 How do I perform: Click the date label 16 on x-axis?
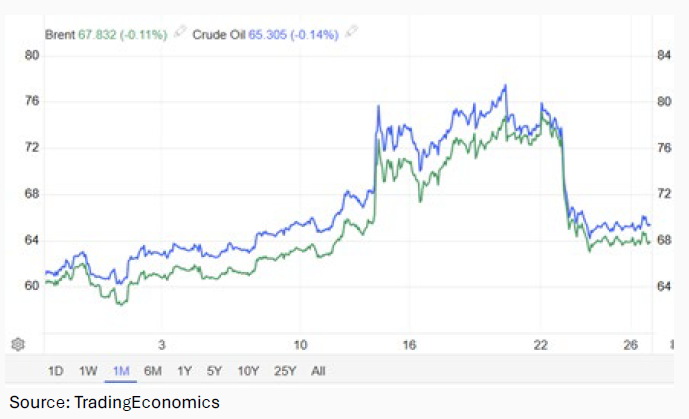(409, 344)
